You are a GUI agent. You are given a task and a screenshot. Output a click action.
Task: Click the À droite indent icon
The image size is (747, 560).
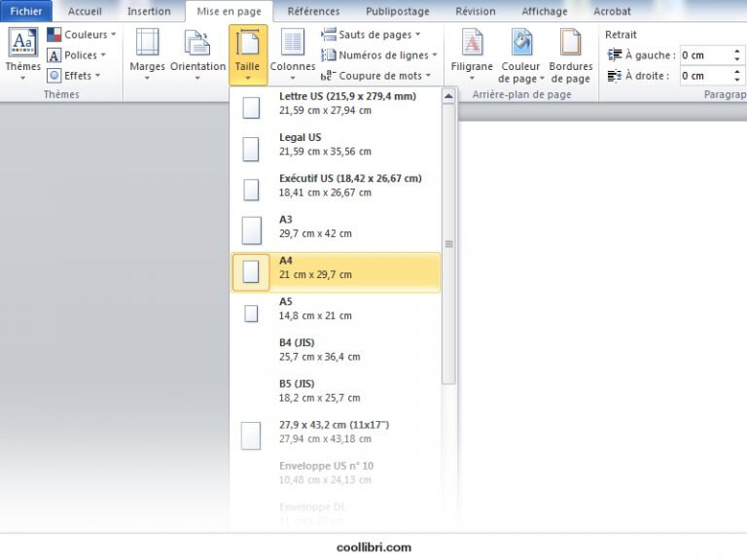pyautogui.click(x=615, y=75)
